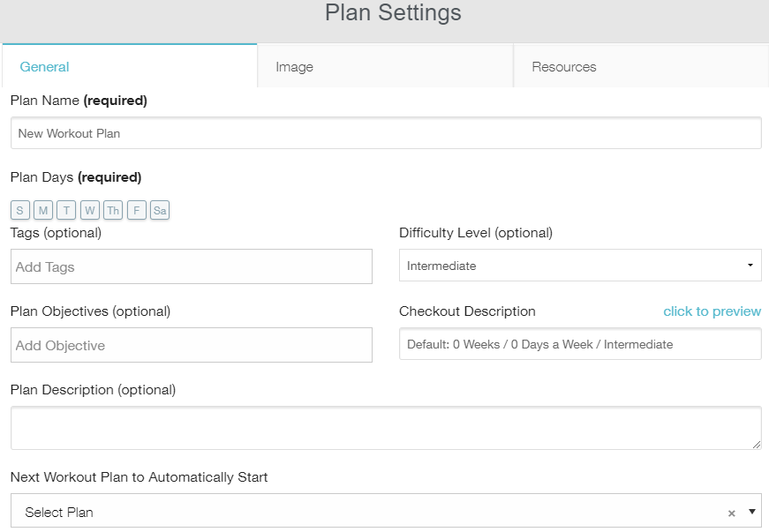769x532 pixels.
Task: Open the Image tab
Action: (x=295, y=67)
